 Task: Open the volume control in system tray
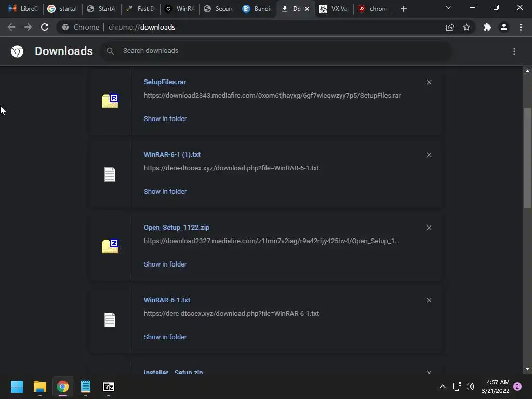tap(470, 387)
